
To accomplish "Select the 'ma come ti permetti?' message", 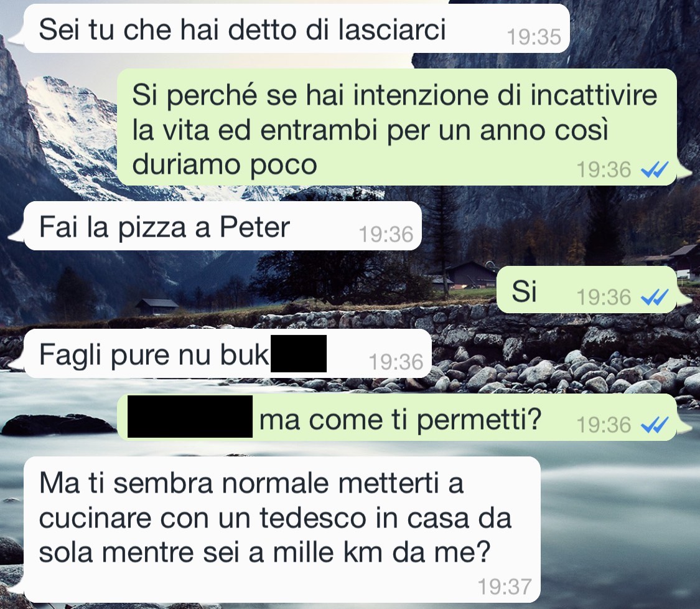I will coord(396,418).
